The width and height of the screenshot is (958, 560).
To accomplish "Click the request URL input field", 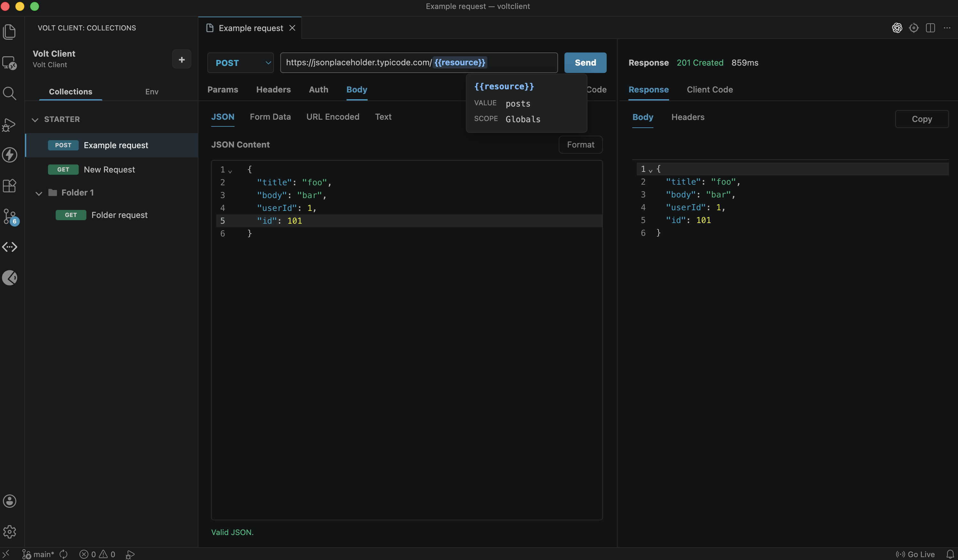I will [x=419, y=63].
